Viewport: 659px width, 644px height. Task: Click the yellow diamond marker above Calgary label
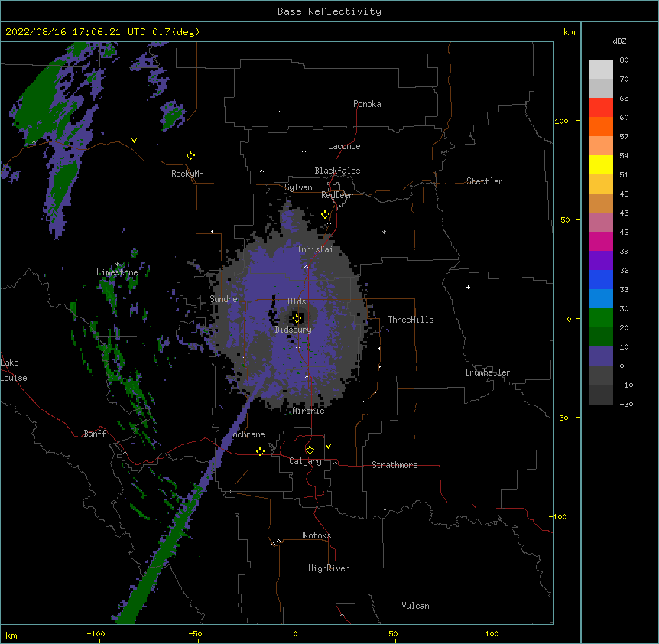click(x=310, y=450)
